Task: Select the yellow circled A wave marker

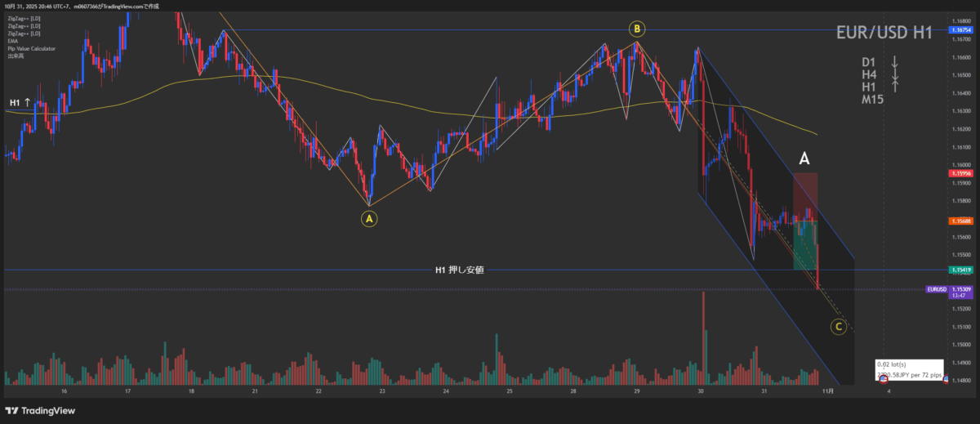Action: click(x=369, y=218)
